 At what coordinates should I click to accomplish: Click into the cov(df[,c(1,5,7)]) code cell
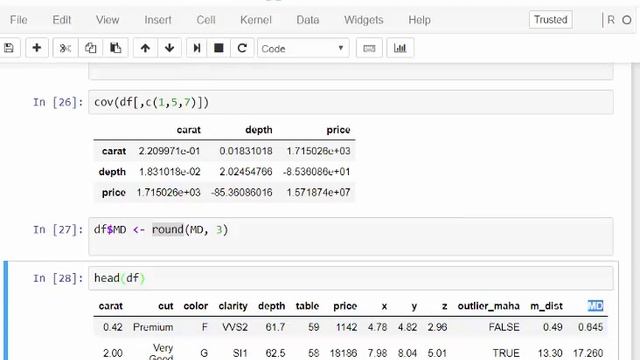pyautogui.click(x=351, y=102)
